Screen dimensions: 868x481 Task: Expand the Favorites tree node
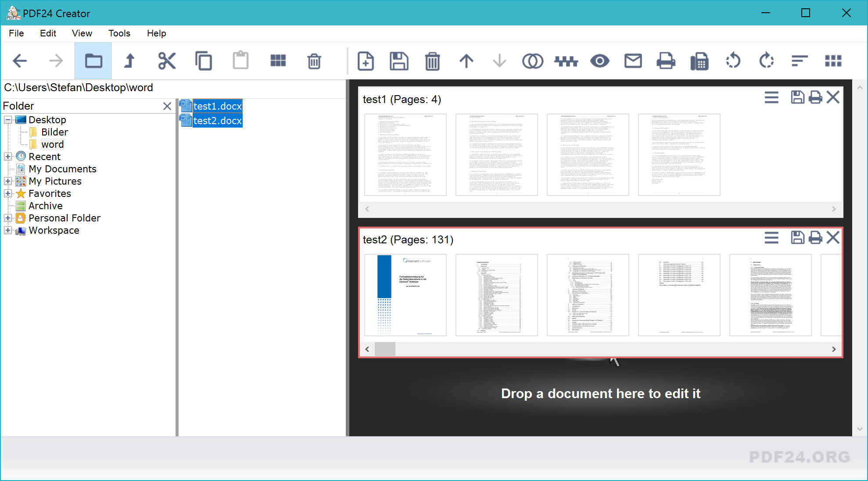[8, 193]
